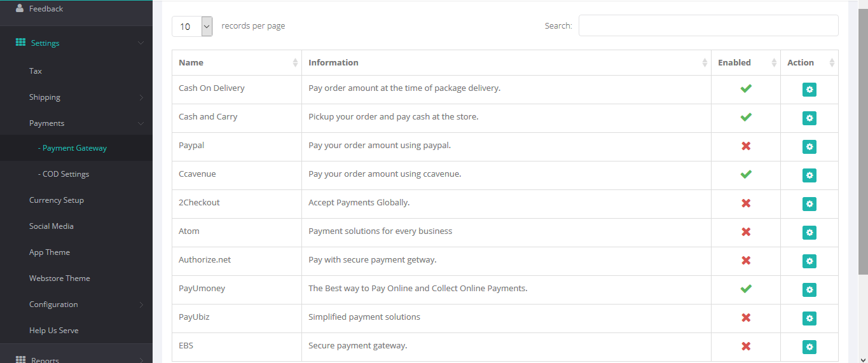Click PayUmoney action gear icon

click(x=809, y=290)
